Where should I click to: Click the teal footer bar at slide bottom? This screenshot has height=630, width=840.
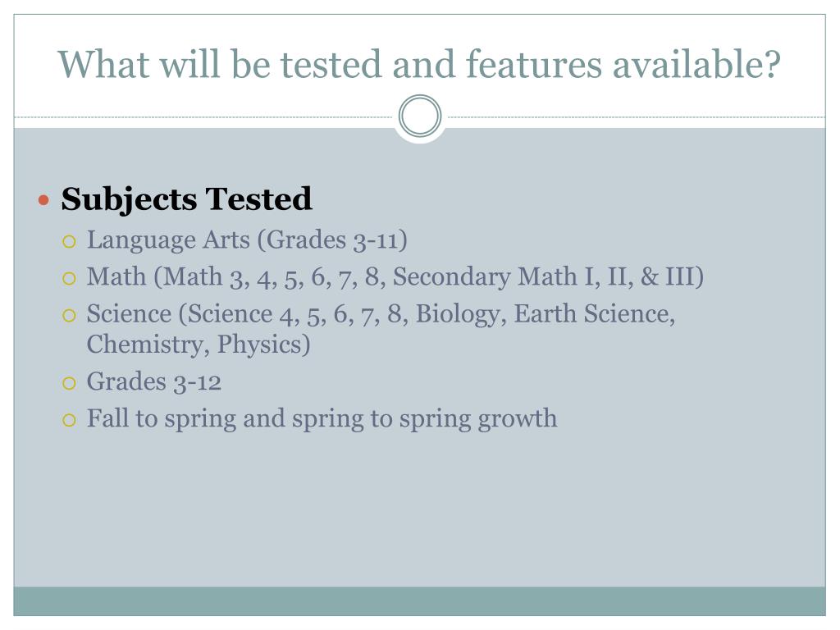pos(420,601)
